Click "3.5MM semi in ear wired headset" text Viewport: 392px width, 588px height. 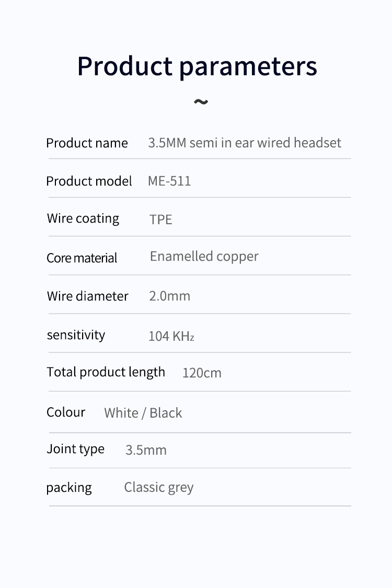245,143
